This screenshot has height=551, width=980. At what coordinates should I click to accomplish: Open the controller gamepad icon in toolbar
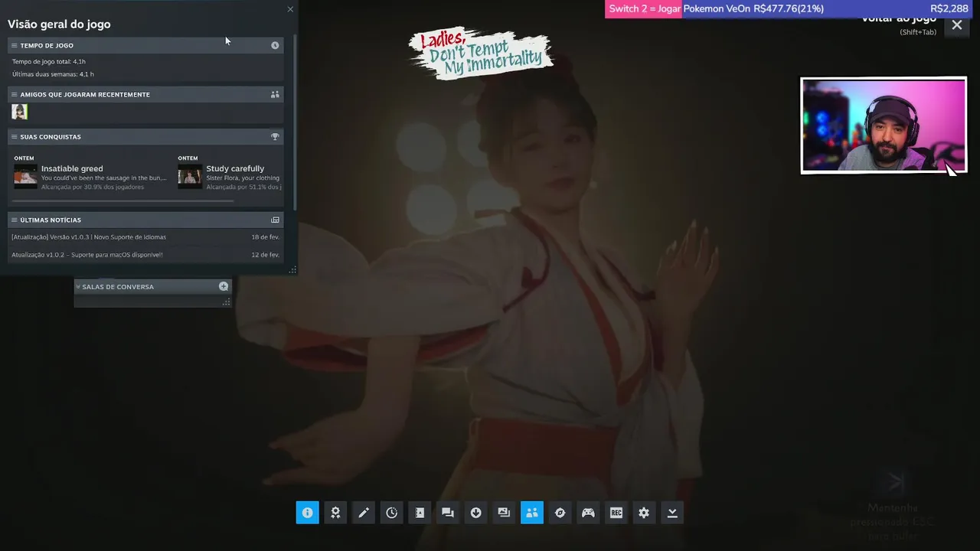588,513
